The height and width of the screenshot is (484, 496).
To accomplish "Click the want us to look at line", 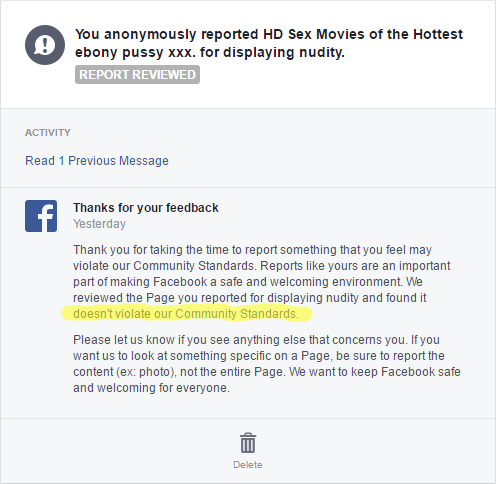I will point(259,356).
